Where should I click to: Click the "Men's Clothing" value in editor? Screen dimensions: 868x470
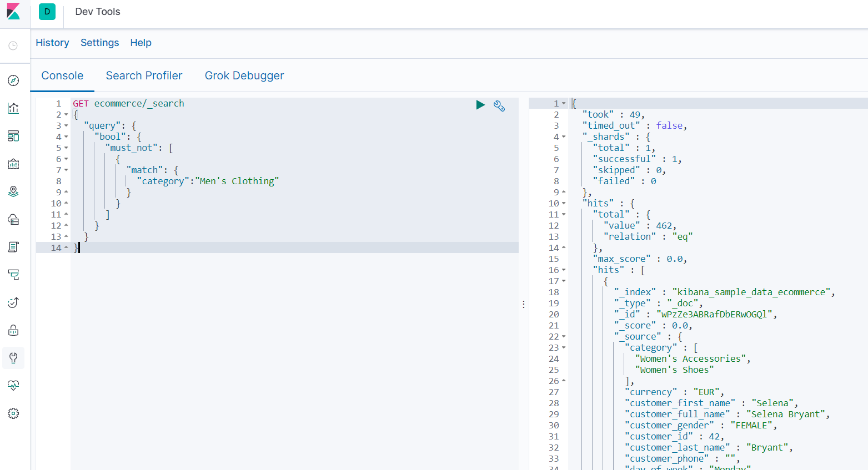237,181
